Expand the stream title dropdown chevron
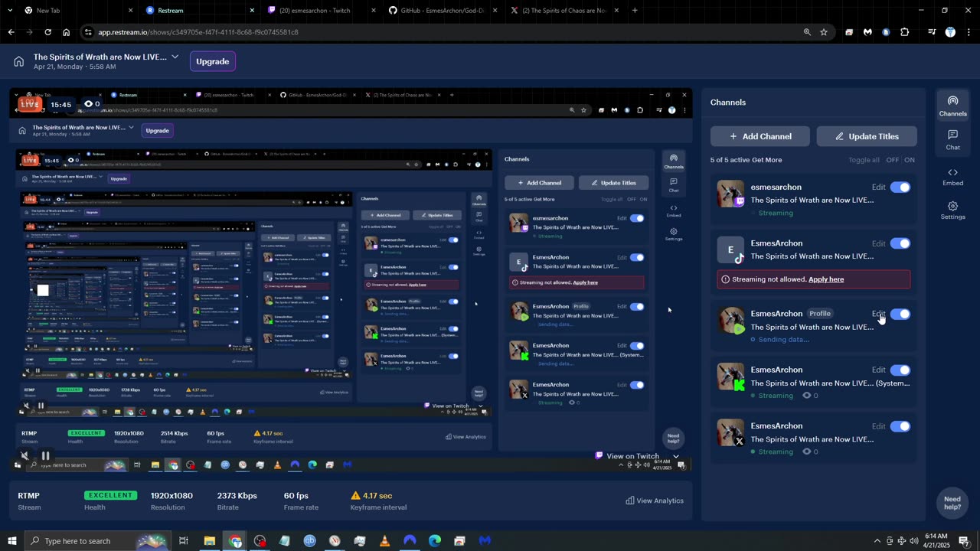This screenshot has height=551, width=980. (x=175, y=57)
